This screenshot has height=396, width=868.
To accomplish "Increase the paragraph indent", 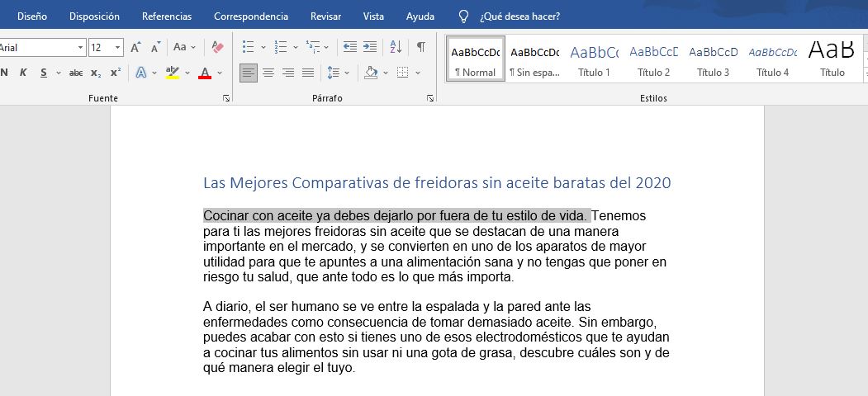I will [x=370, y=47].
